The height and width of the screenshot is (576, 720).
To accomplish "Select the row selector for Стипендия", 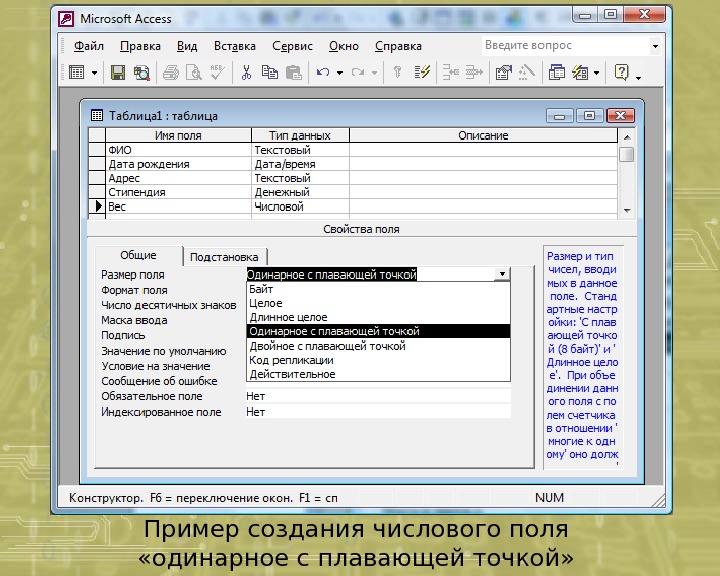I will click(x=97, y=192).
